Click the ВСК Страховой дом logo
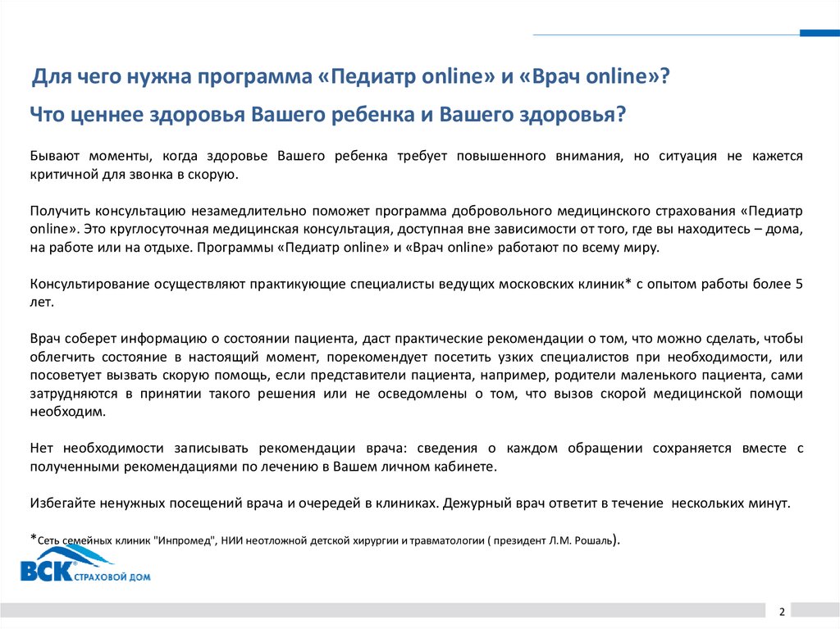The image size is (840, 629). (x=85, y=562)
